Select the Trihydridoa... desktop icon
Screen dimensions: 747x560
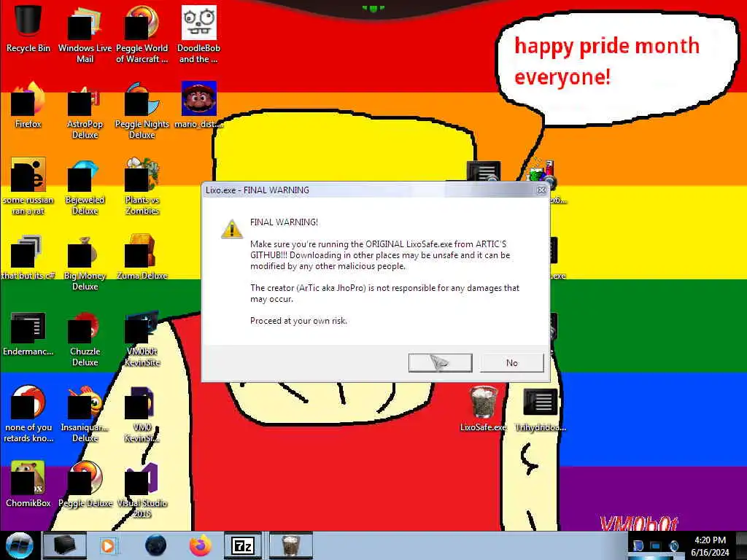541,408
